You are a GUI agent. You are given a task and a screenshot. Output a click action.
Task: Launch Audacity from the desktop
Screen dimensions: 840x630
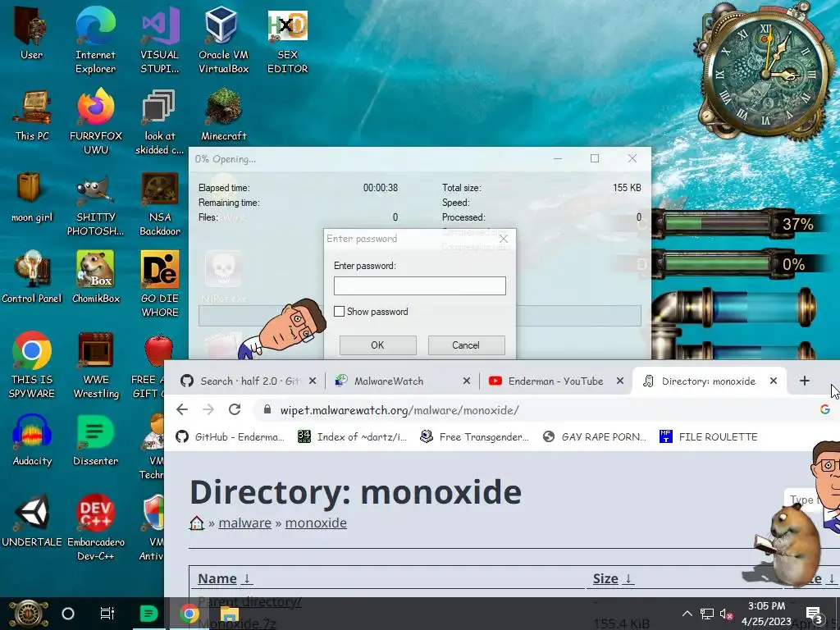pos(32,440)
